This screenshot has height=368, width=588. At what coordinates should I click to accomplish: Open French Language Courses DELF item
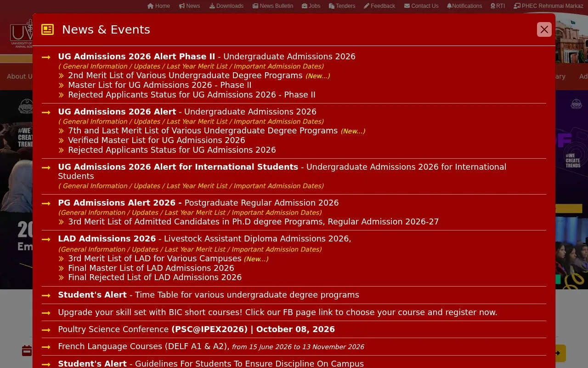pyautogui.click(x=211, y=346)
